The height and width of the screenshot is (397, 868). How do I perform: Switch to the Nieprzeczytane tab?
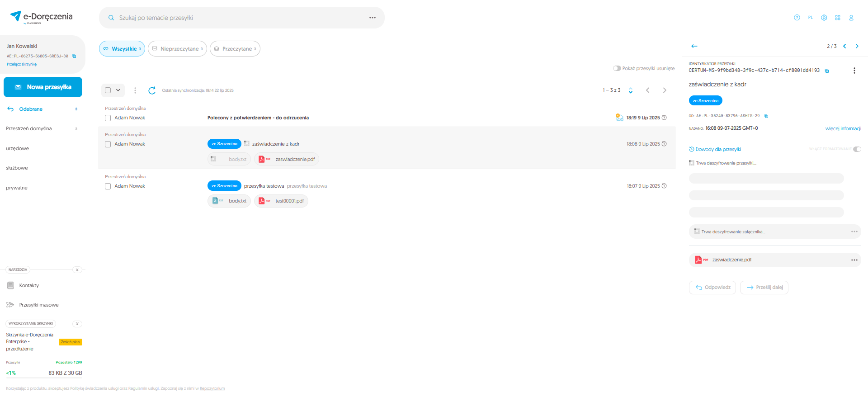177,49
